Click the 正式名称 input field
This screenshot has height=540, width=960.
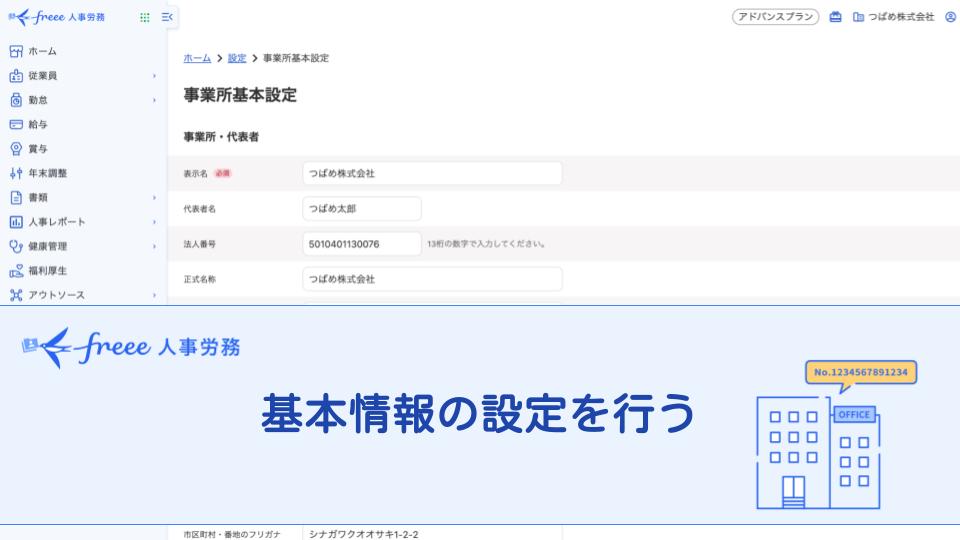(432, 279)
